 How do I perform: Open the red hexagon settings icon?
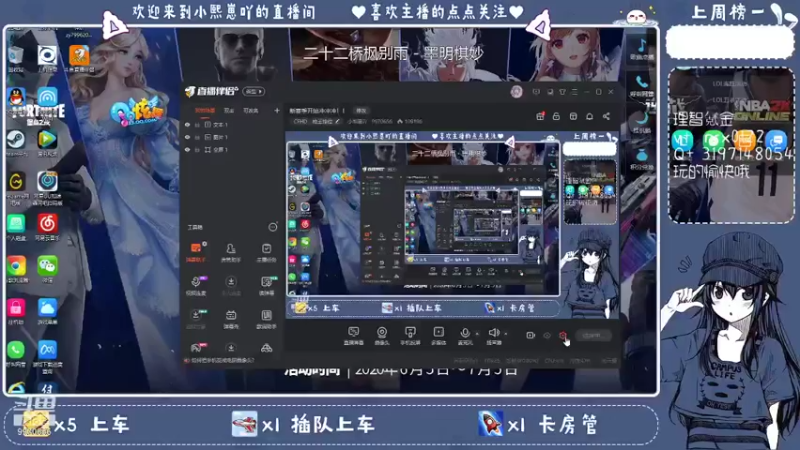(x=563, y=335)
